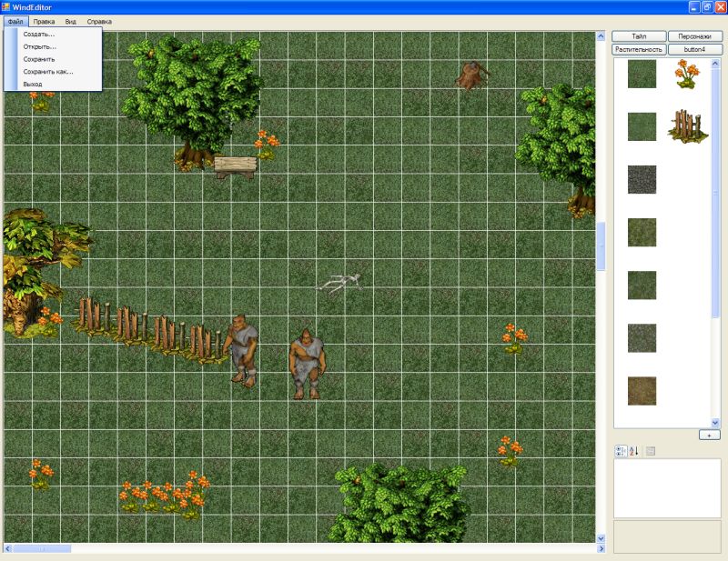Image resolution: width=728 pixels, height=561 pixels.
Task: Pick the wooden fence sprite in the palette
Action: tap(688, 126)
